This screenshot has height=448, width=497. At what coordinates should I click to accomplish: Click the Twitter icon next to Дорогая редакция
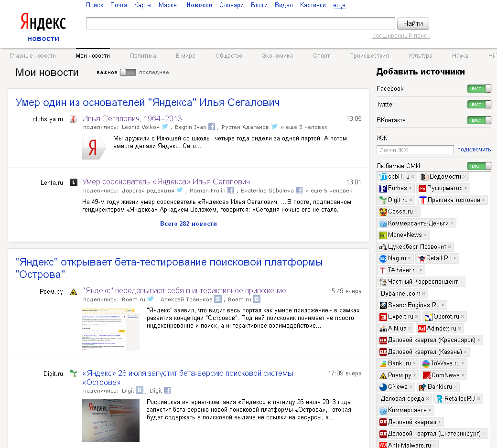(180, 190)
